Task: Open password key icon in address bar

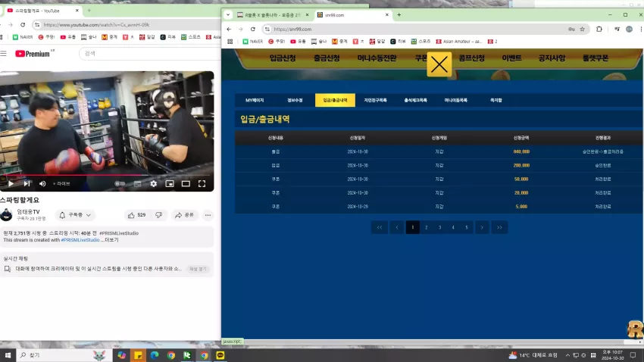Action: [x=571, y=29]
